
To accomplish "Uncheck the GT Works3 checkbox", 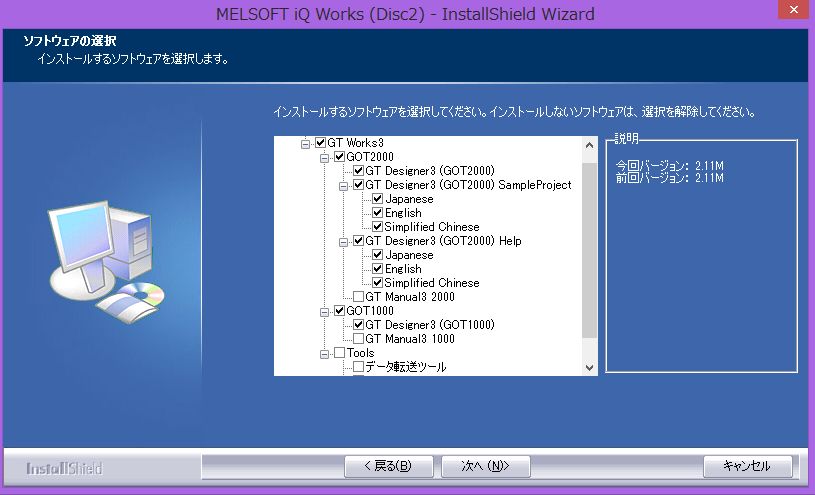I will coord(321,142).
